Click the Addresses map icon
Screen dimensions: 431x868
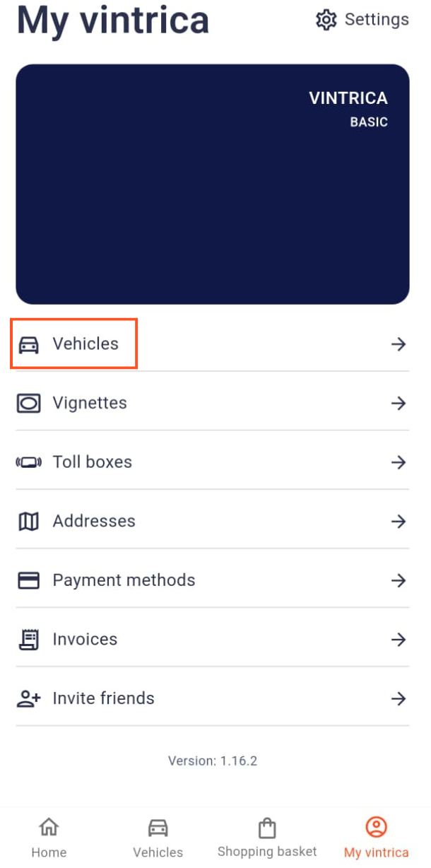(x=28, y=522)
